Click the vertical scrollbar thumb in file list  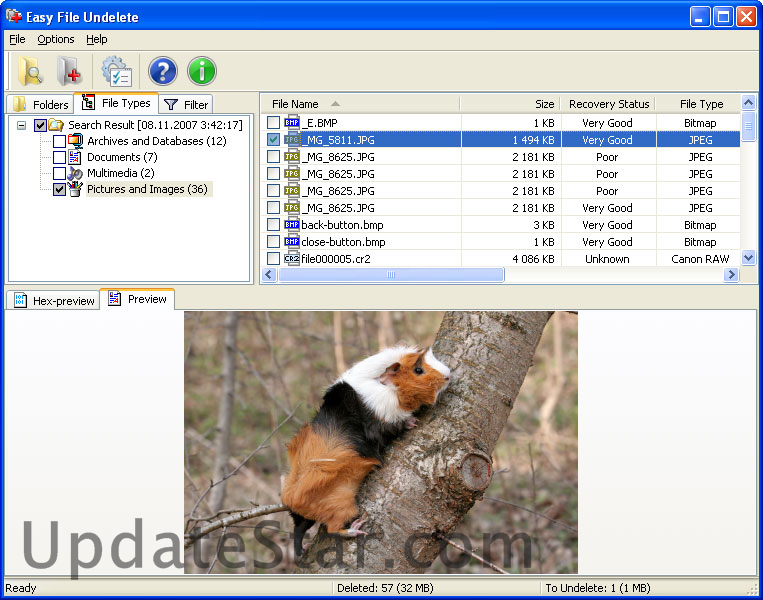click(x=748, y=126)
